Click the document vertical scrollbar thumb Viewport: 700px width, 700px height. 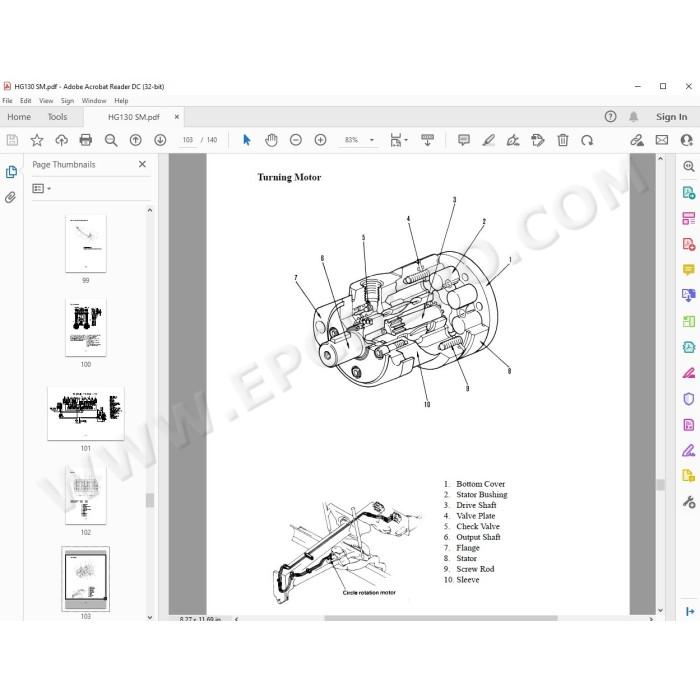coord(660,484)
